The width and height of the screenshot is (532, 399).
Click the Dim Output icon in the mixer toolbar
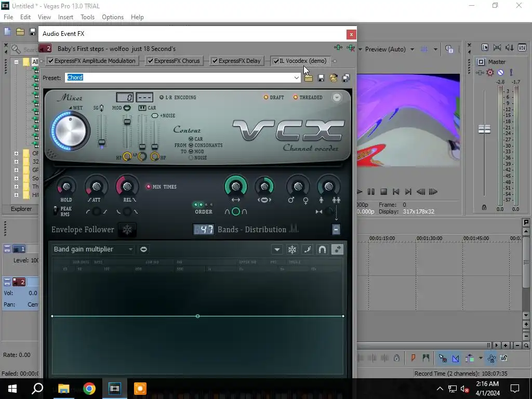(x=510, y=47)
